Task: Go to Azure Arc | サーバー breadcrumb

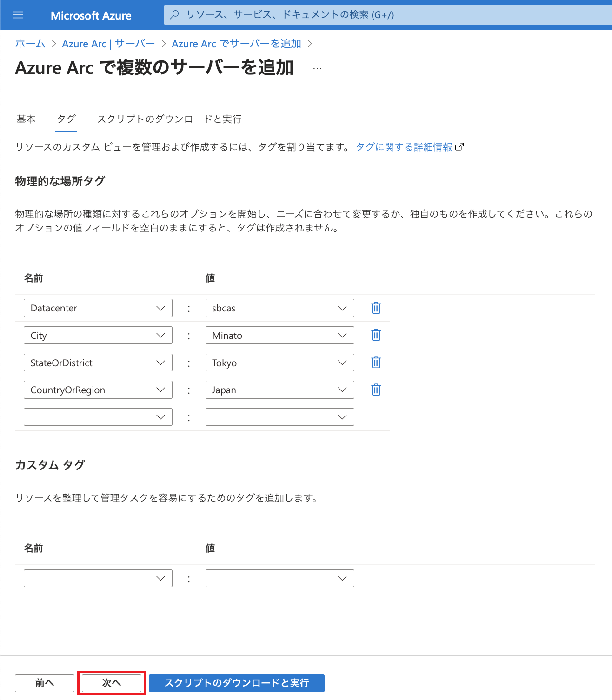Action: [x=108, y=44]
